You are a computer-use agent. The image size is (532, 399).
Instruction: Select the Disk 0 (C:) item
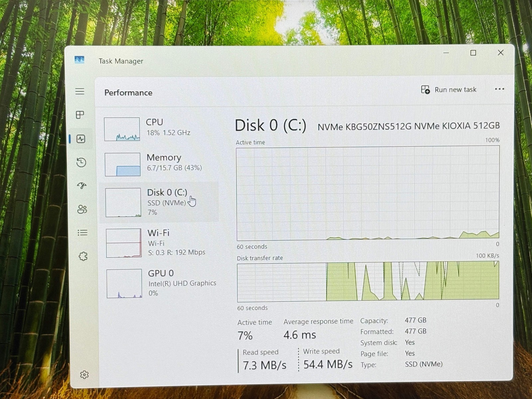[159, 202]
